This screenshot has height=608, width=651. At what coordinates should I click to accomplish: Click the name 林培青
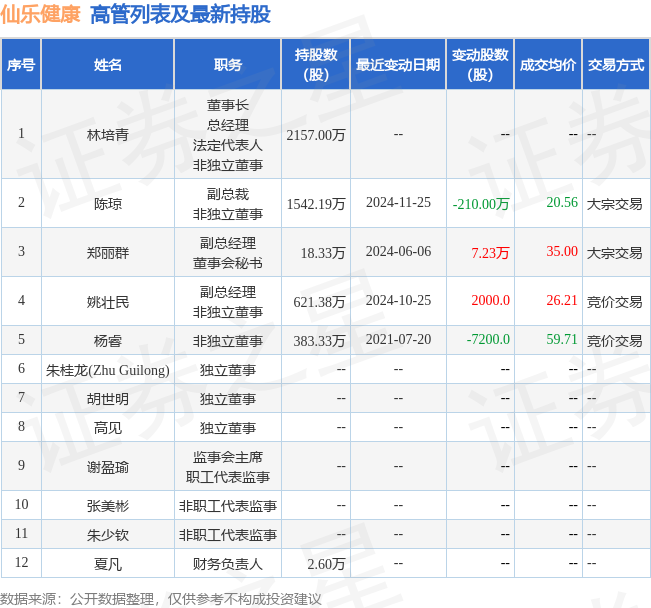point(108,135)
